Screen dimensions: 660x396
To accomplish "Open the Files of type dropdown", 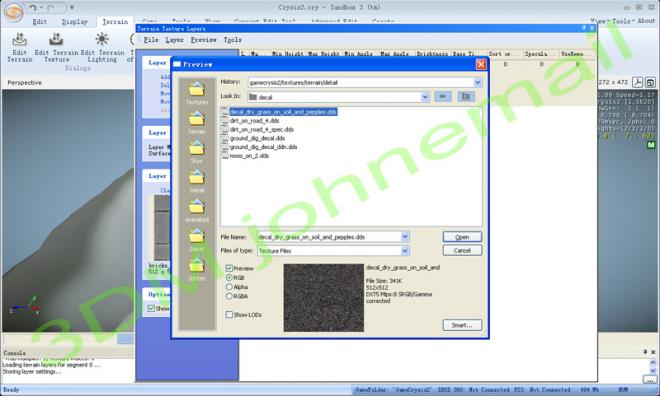I will [x=405, y=251].
